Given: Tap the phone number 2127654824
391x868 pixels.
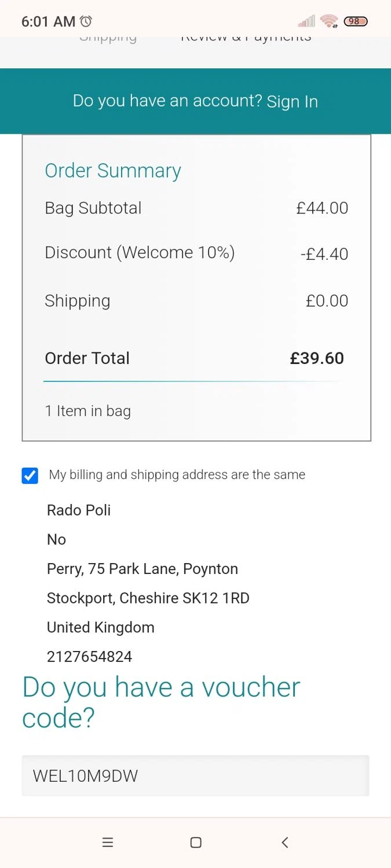Looking at the screenshot, I should click(x=90, y=657).
